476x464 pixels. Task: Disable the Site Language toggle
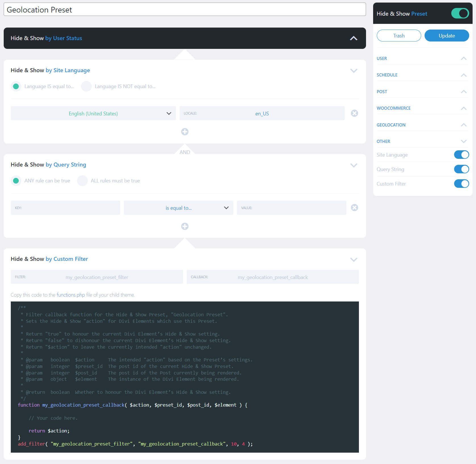click(x=461, y=155)
